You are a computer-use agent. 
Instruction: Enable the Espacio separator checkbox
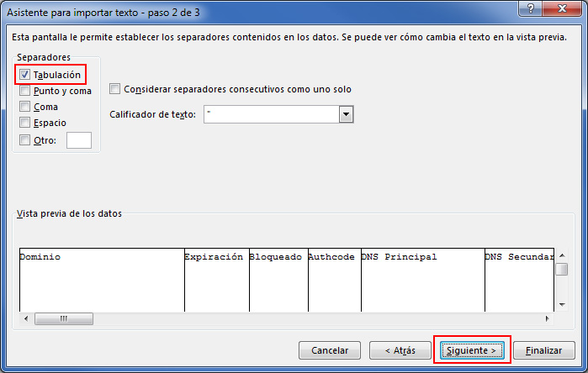[x=24, y=123]
